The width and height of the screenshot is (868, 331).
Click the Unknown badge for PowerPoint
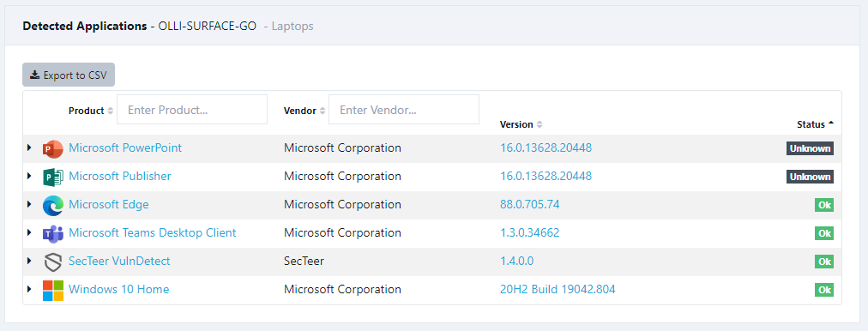click(810, 148)
